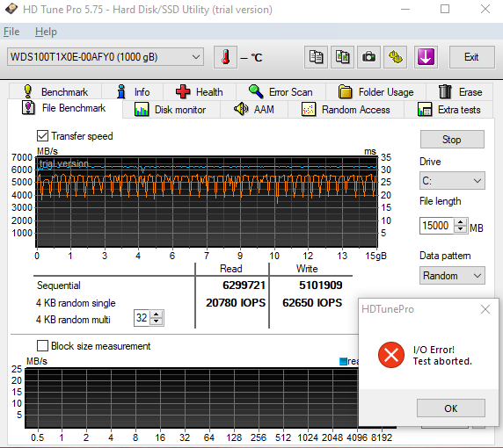The height and width of the screenshot is (448, 503).
Task: Click the 62650 IOPS write value
Action: click(x=312, y=303)
